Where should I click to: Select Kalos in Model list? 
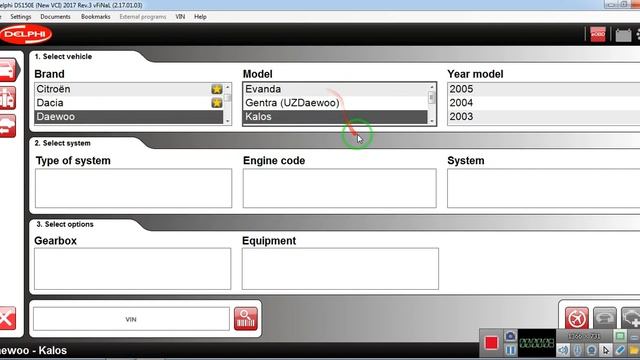coord(336,117)
